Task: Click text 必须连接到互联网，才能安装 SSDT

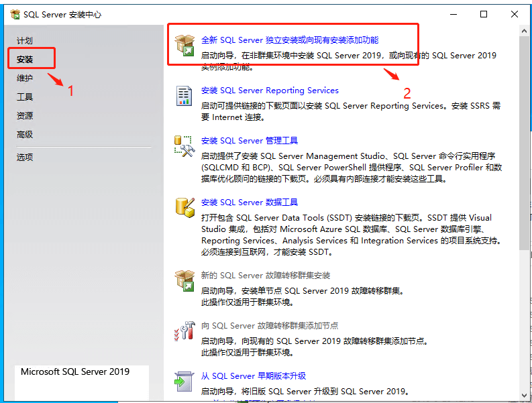Action: click(267, 252)
